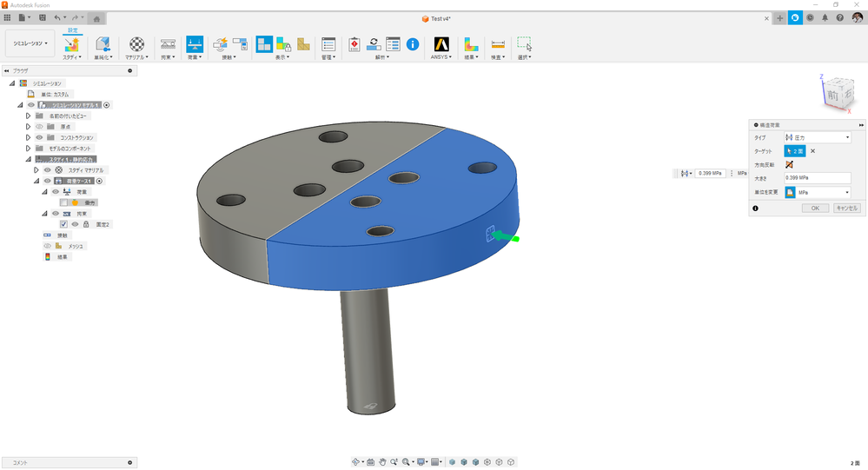Open the 解析 solve menu label

(382, 57)
